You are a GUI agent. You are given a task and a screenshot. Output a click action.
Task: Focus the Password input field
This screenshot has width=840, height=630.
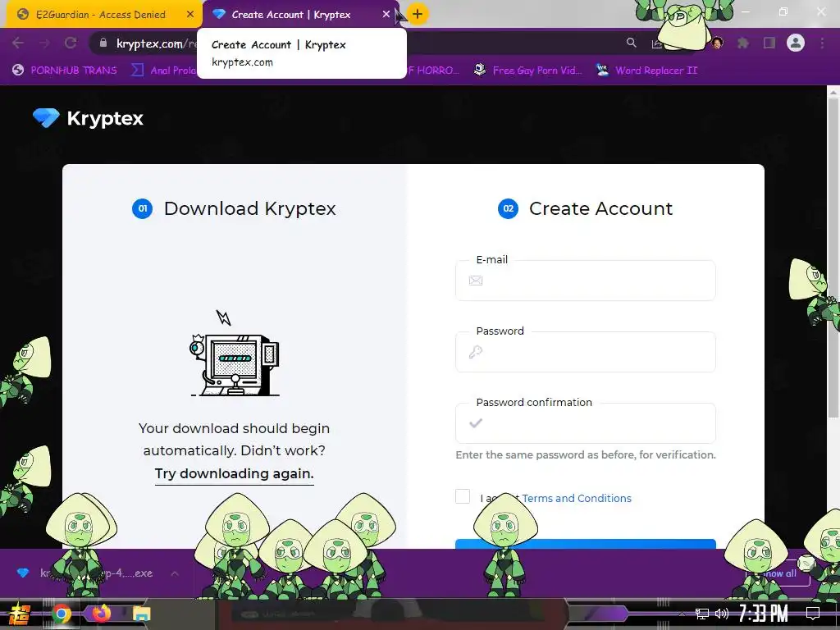[586, 352]
